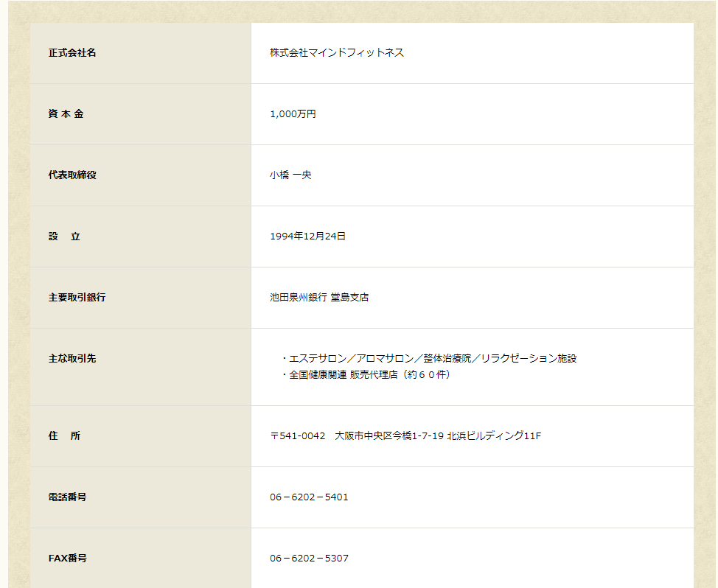The height and width of the screenshot is (588, 718).
Task: Select the founding date 1994年12月24日
Action: tap(307, 236)
